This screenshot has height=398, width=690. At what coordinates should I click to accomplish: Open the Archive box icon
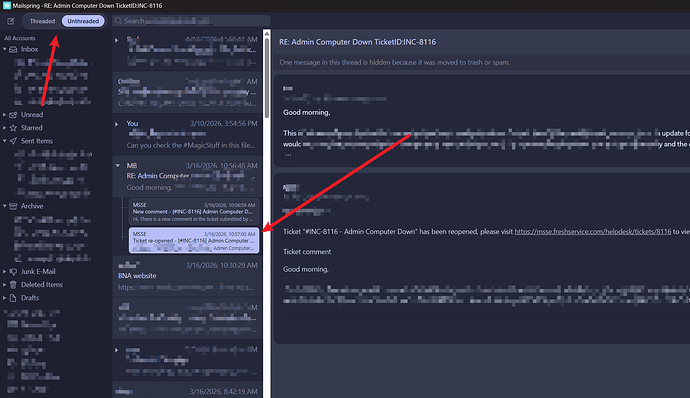pyautogui.click(x=13, y=206)
